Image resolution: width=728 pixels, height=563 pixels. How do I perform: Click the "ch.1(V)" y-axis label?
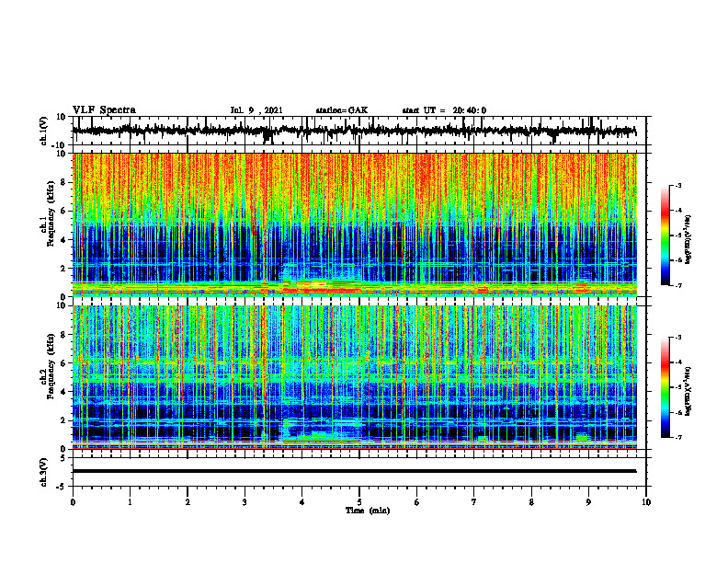(44, 131)
